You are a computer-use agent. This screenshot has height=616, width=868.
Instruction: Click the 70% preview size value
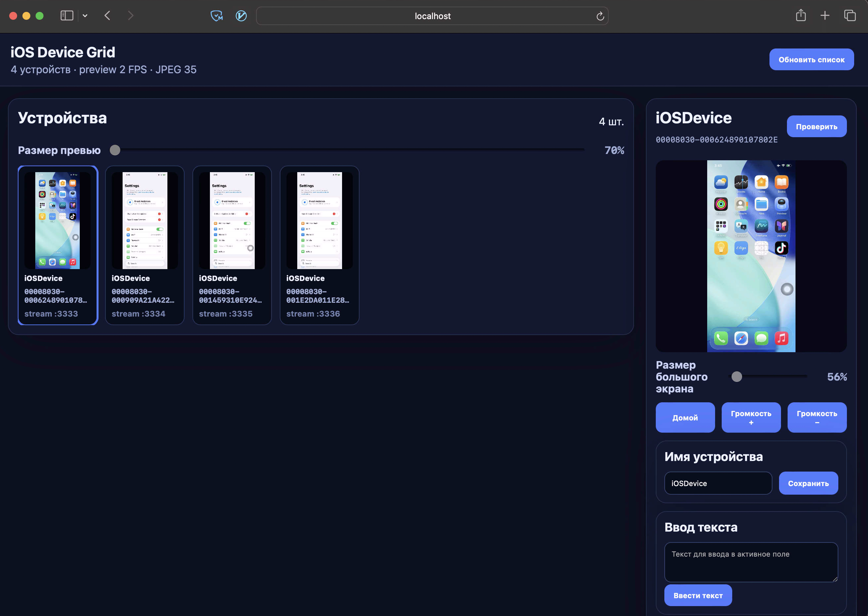pos(614,150)
